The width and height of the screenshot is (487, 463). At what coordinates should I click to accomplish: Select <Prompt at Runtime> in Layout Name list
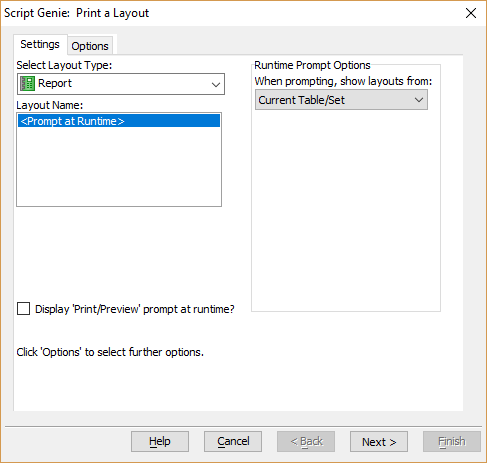pyautogui.click(x=119, y=121)
